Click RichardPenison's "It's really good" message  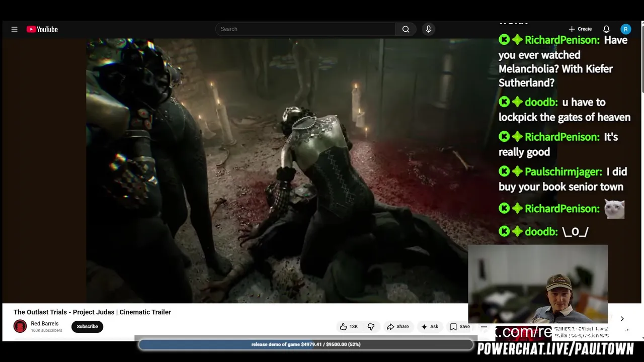(x=558, y=144)
